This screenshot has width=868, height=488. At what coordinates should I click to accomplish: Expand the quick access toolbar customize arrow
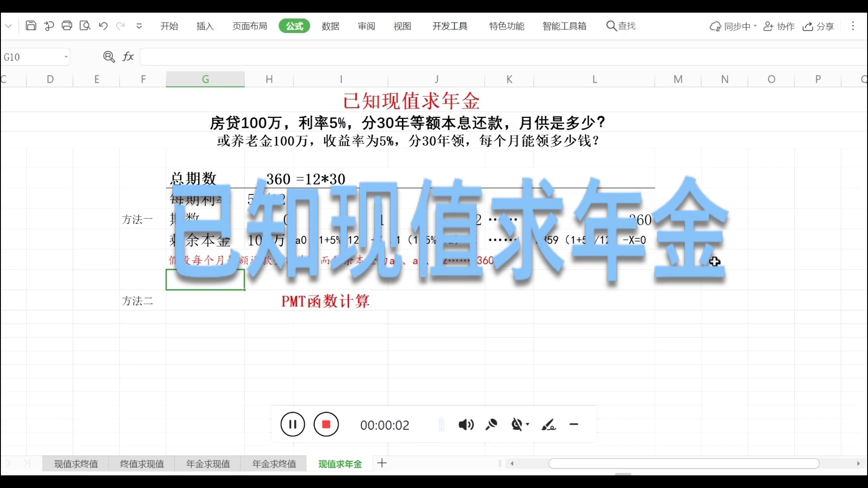[139, 26]
